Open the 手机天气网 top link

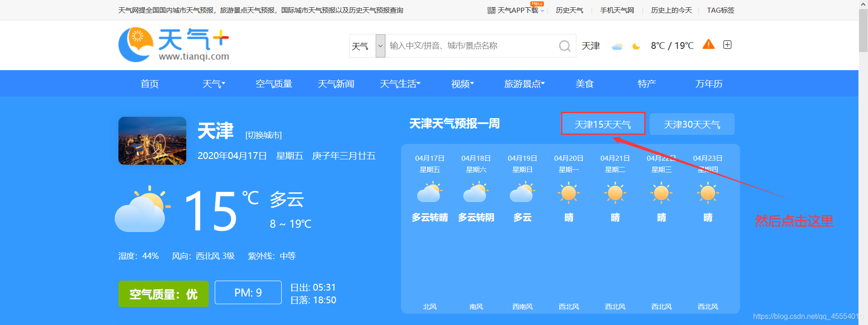tap(617, 10)
